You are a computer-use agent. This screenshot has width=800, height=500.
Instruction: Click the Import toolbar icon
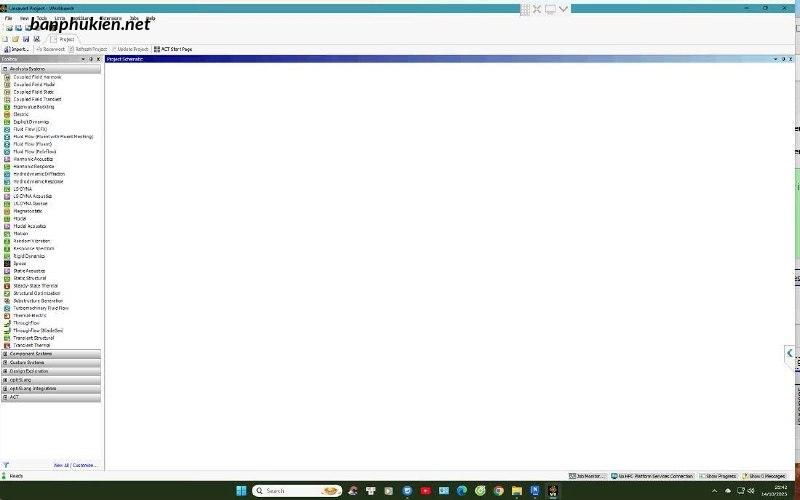pos(17,49)
